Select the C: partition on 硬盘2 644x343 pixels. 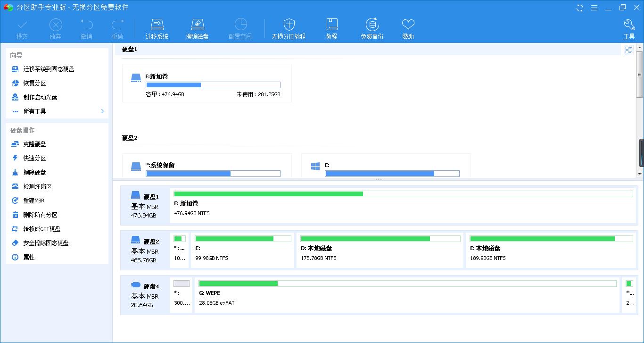point(242,250)
